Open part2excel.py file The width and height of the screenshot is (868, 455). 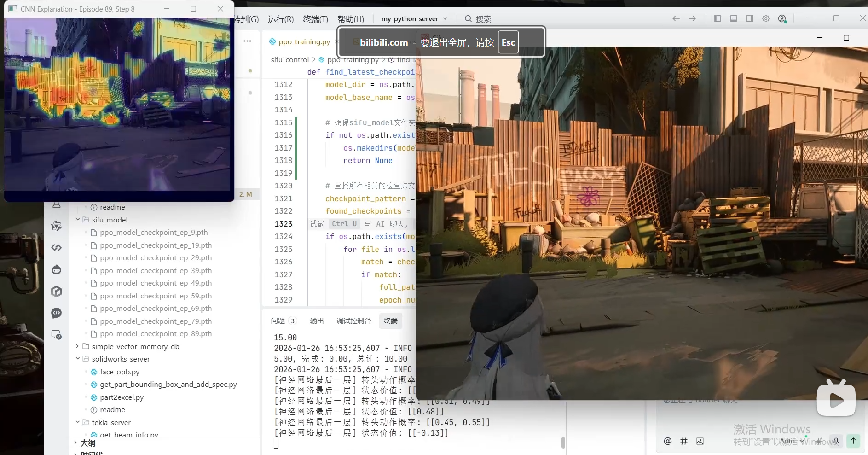click(x=122, y=397)
